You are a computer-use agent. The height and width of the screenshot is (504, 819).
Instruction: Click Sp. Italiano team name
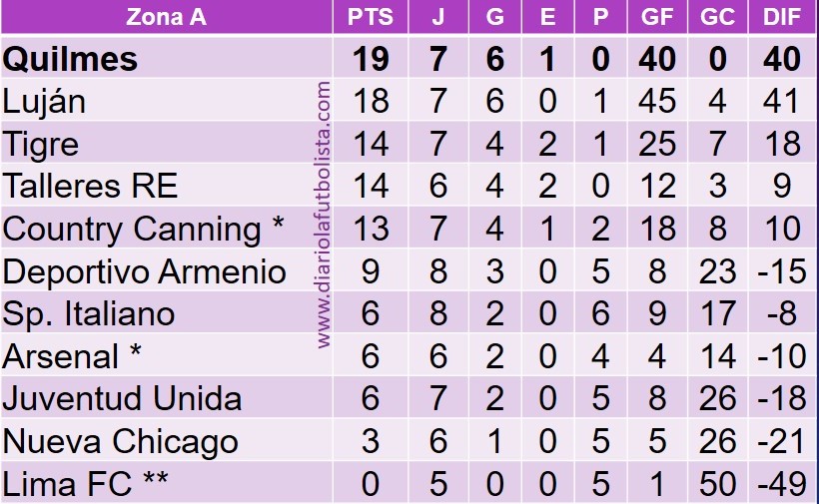(88, 314)
